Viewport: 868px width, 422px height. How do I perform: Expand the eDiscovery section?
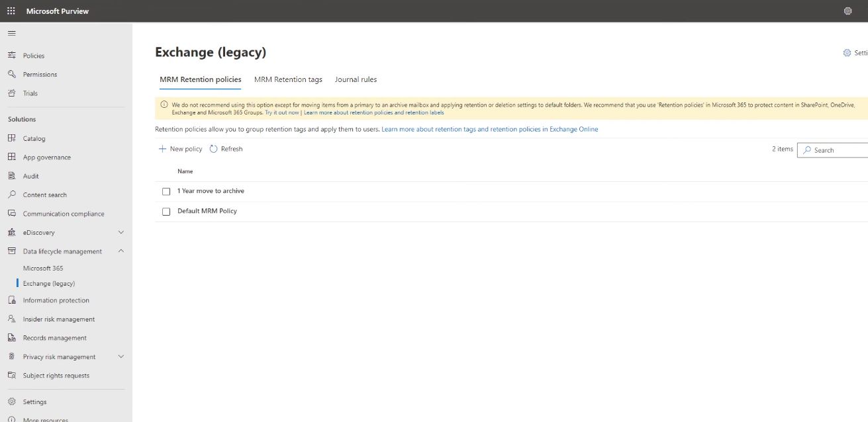click(121, 232)
